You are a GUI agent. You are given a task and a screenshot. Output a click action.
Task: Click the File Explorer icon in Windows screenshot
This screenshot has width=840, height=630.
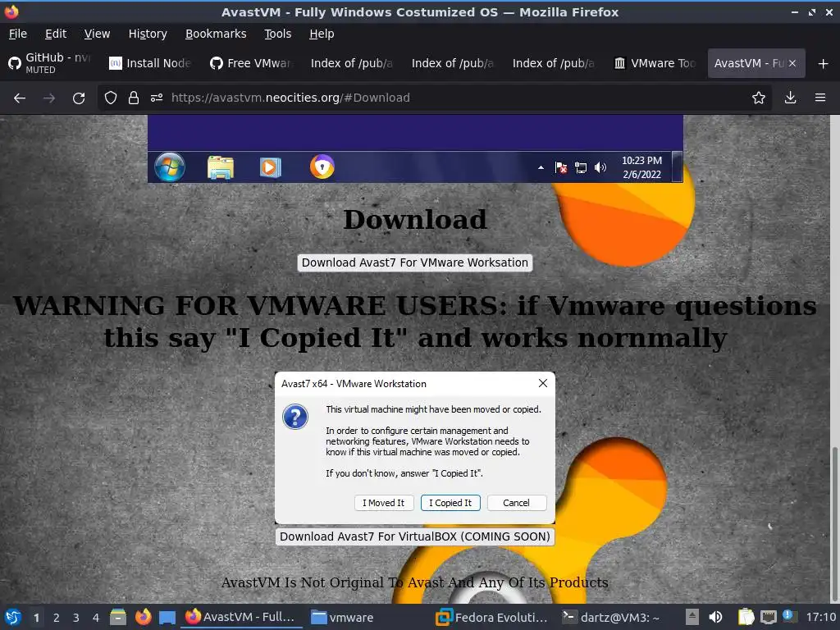point(220,167)
